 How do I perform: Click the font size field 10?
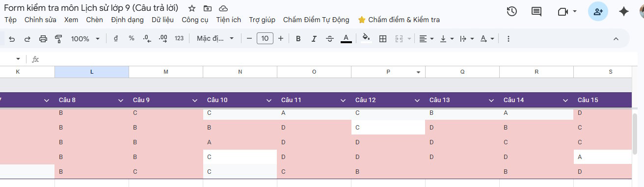click(x=265, y=38)
